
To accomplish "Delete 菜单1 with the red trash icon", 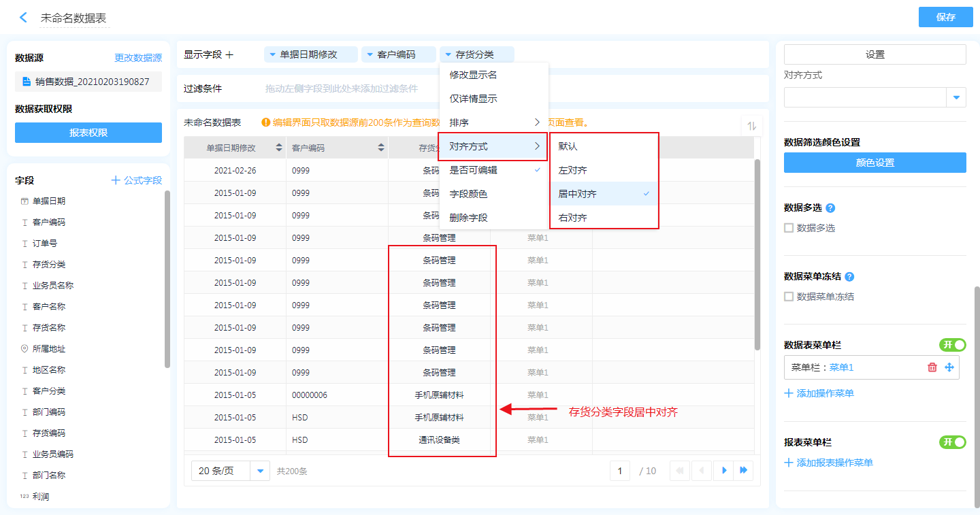I will 932,367.
